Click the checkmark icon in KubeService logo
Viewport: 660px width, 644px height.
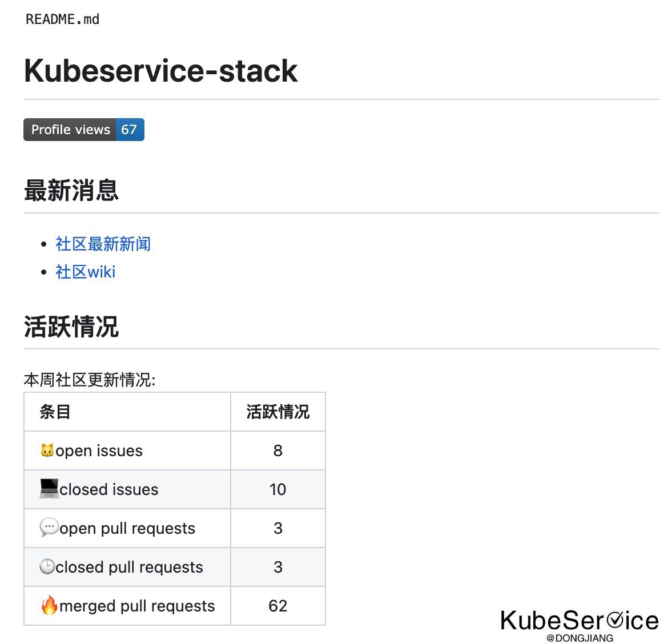coord(615,619)
